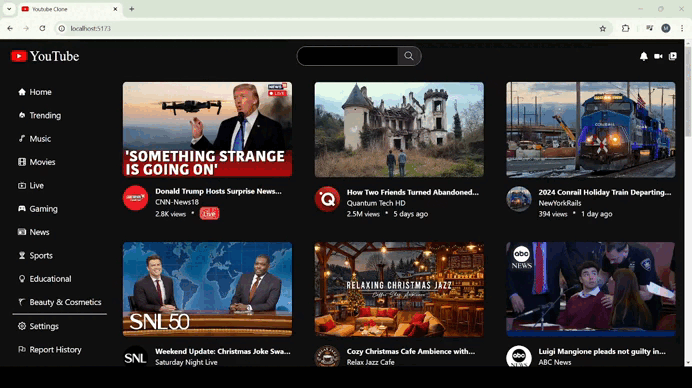Open 'Weekend Update: Christmas Joke Swap' title
This screenshot has width=692, height=388.
[223, 351]
